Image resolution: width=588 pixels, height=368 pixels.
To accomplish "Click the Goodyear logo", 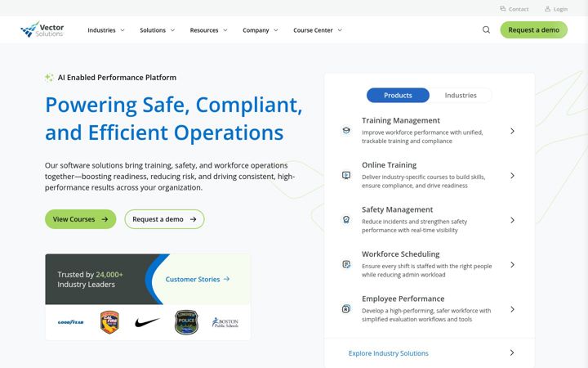I will pyautogui.click(x=70, y=322).
